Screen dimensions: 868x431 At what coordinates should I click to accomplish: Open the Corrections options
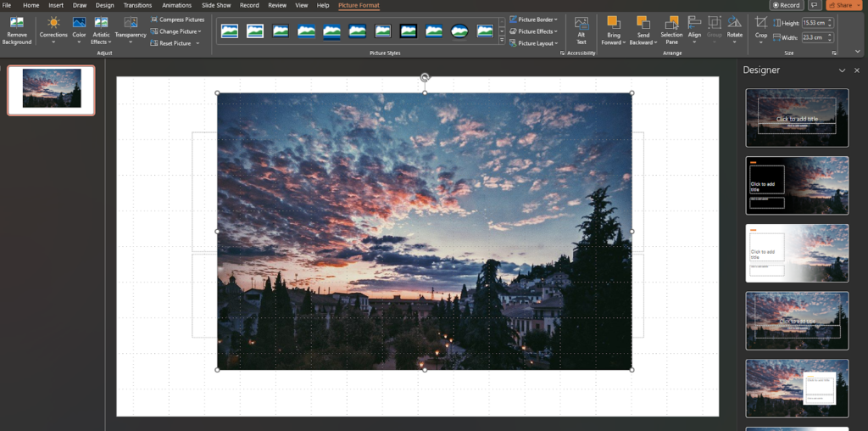[x=53, y=30]
